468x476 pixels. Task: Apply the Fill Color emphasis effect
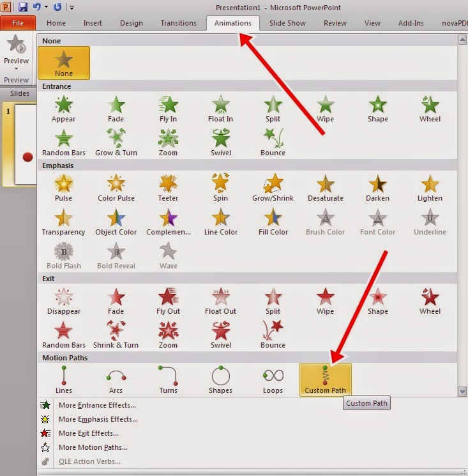coord(273,222)
